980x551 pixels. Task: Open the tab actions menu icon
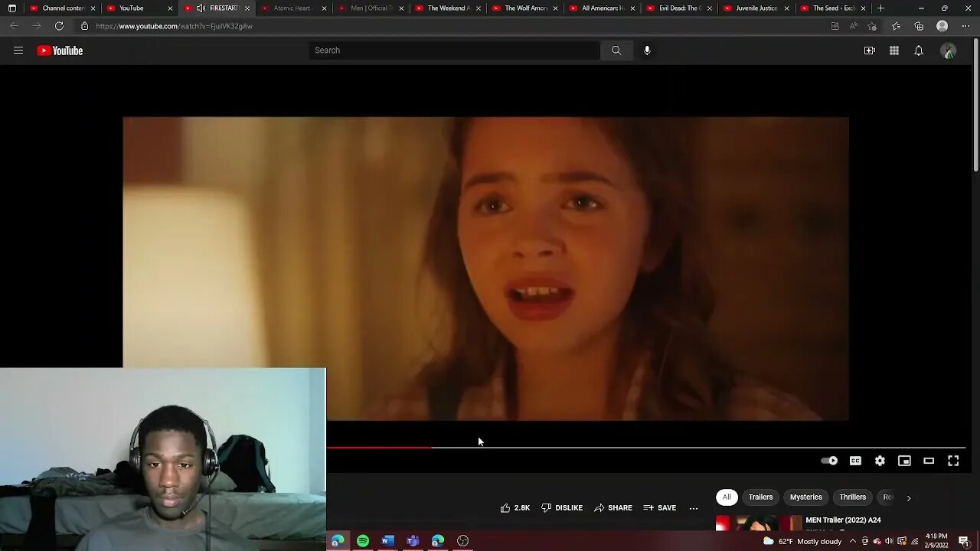(11, 8)
